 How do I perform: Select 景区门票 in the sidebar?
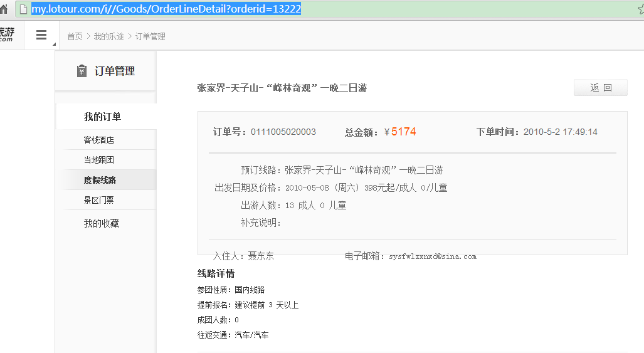point(99,200)
